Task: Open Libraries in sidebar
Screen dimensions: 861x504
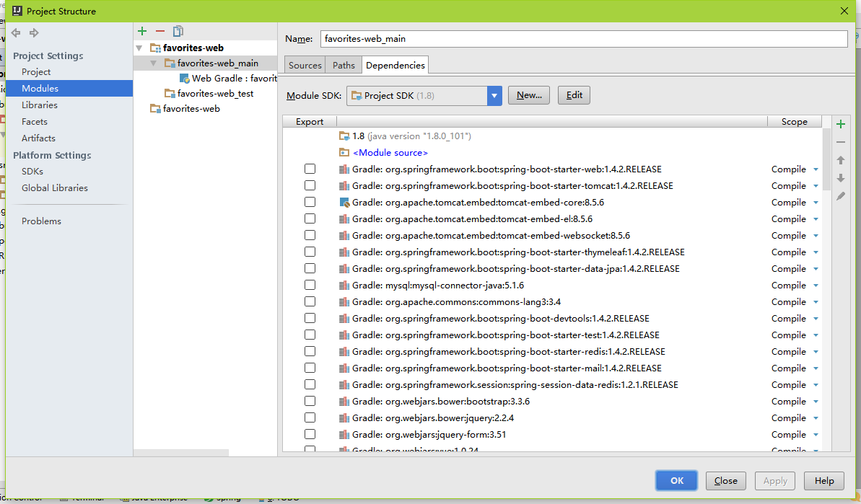Action: [x=40, y=105]
